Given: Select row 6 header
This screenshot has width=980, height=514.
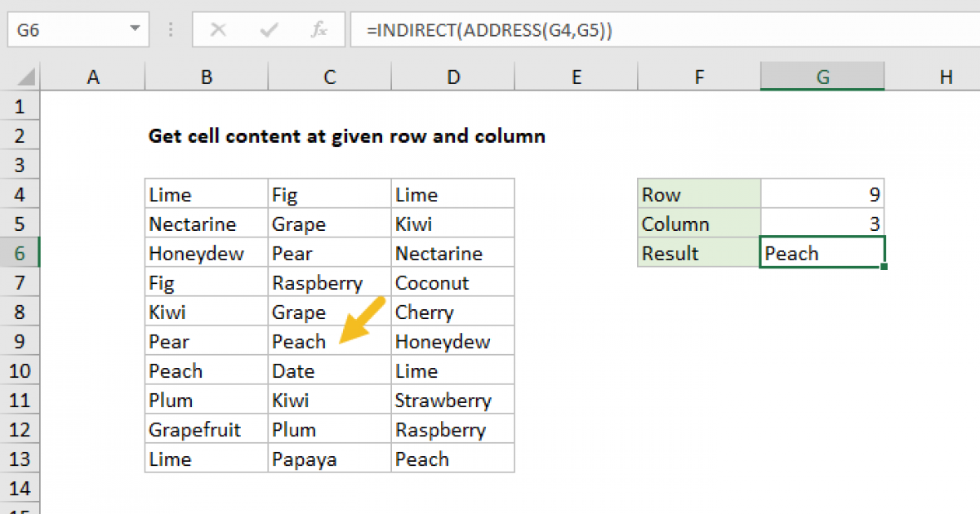Looking at the screenshot, I should [20, 254].
